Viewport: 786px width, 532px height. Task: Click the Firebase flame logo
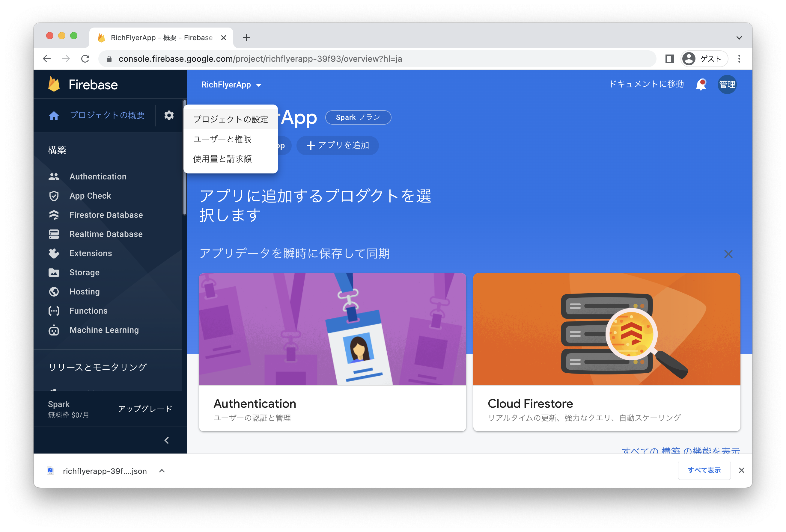tap(54, 84)
